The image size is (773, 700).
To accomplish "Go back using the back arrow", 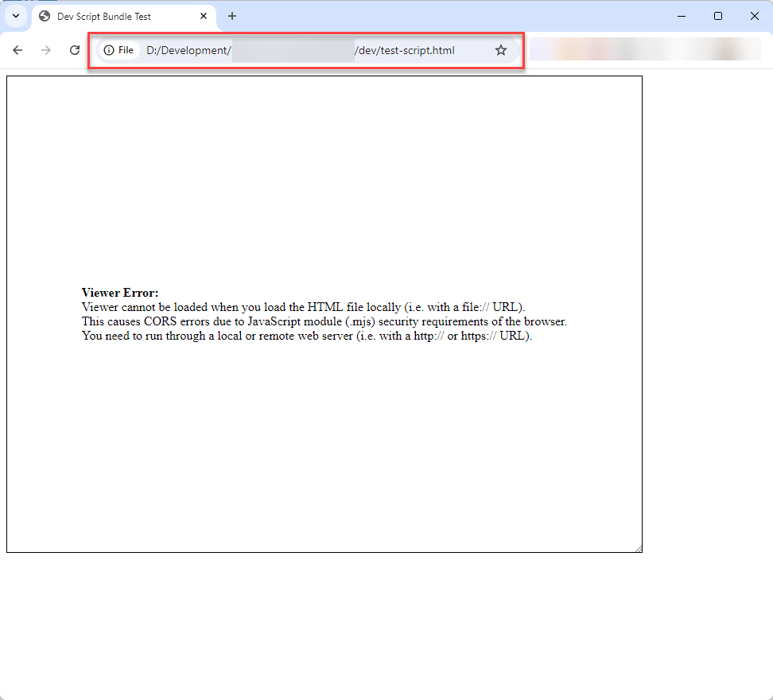I will [17, 50].
